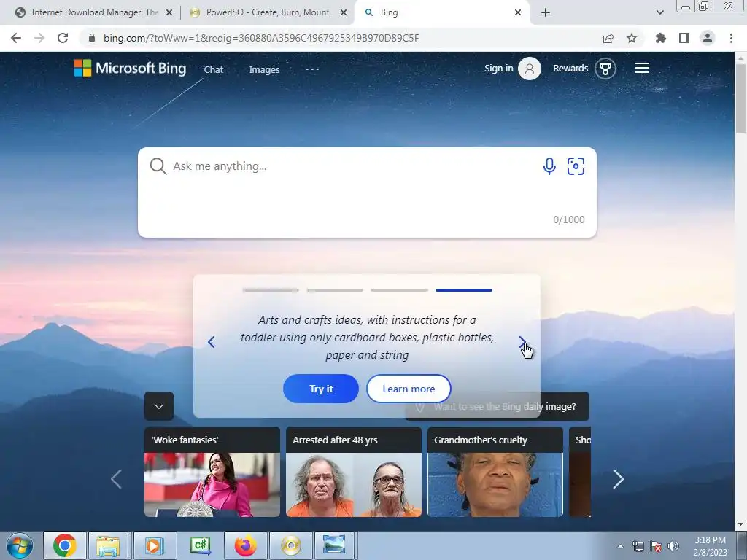Click the browser address bar URL
The height and width of the screenshot is (560, 747).
261,38
